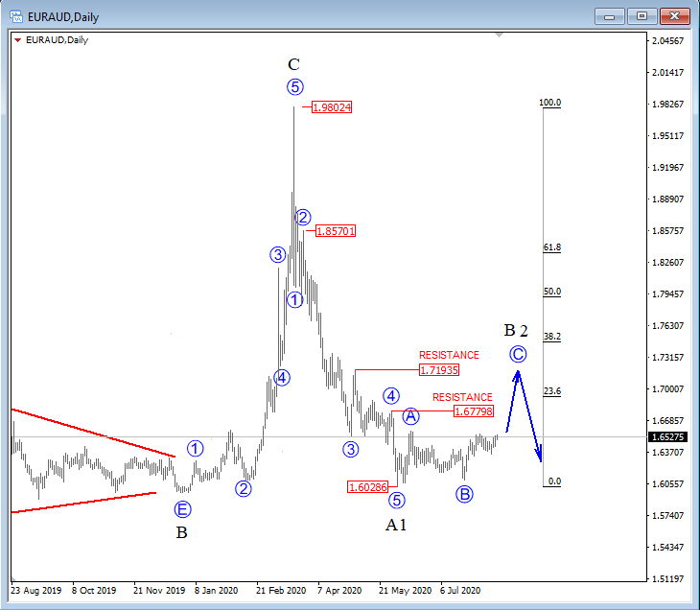Click circled B label near July 2020
Screen dimensions: 700x610
464,494
